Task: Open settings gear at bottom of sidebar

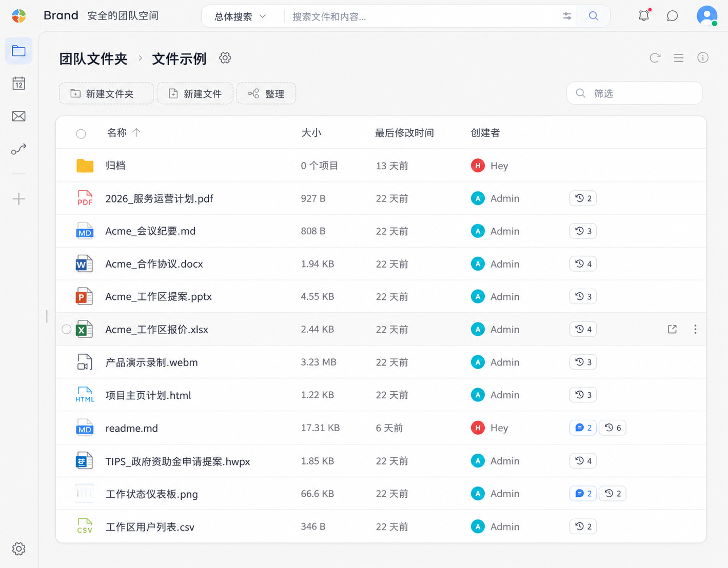Action: 19,549
